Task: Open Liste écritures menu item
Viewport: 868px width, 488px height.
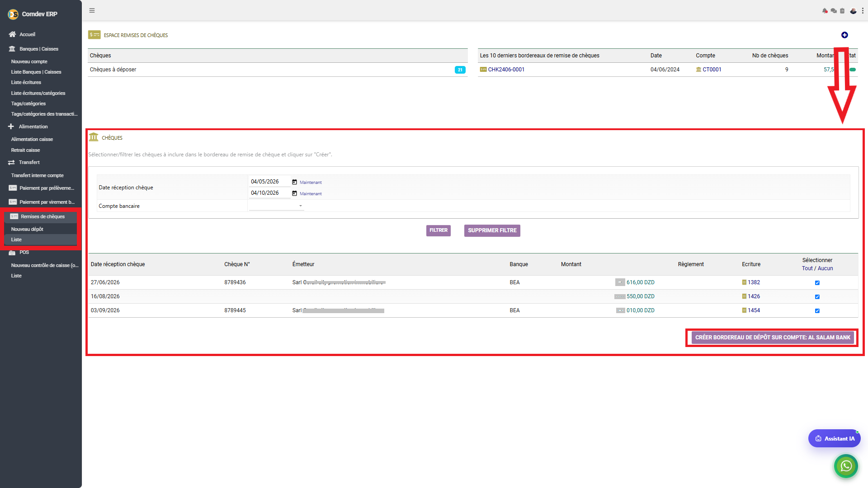Action: tap(26, 82)
